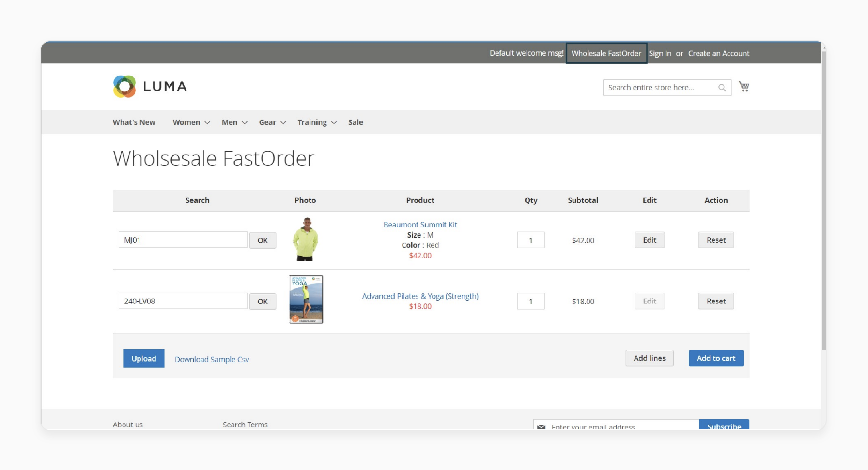This screenshot has height=470, width=868.
Task: Open the Training category
Action: [x=312, y=122]
